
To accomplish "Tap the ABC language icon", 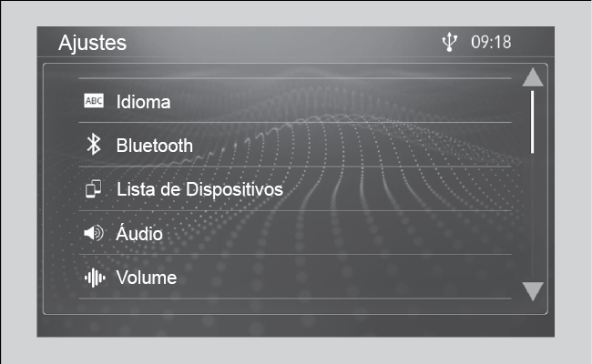I will [94, 101].
